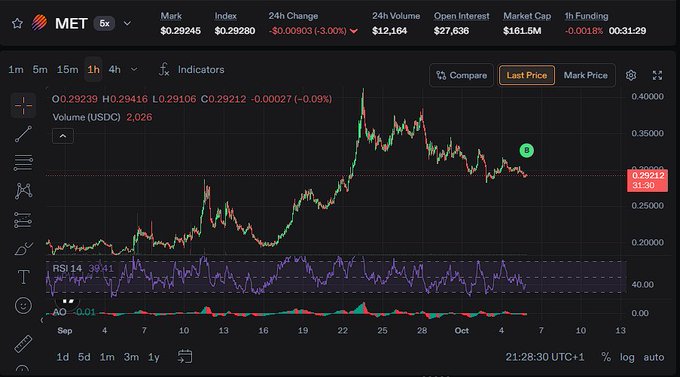Select the 5m timeframe
Viewport: 680px width, 377px height.
click(40, 69)
